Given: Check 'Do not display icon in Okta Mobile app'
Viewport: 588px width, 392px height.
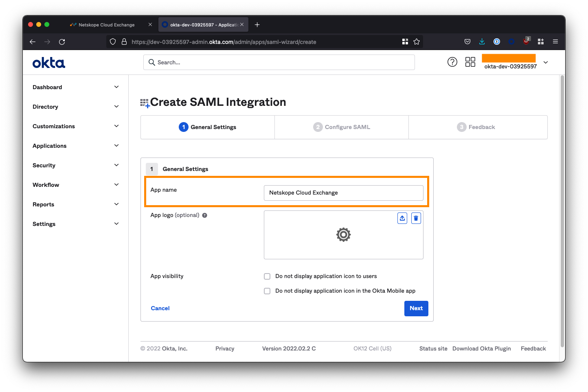Looking at the screenshot, I should 267,291.
